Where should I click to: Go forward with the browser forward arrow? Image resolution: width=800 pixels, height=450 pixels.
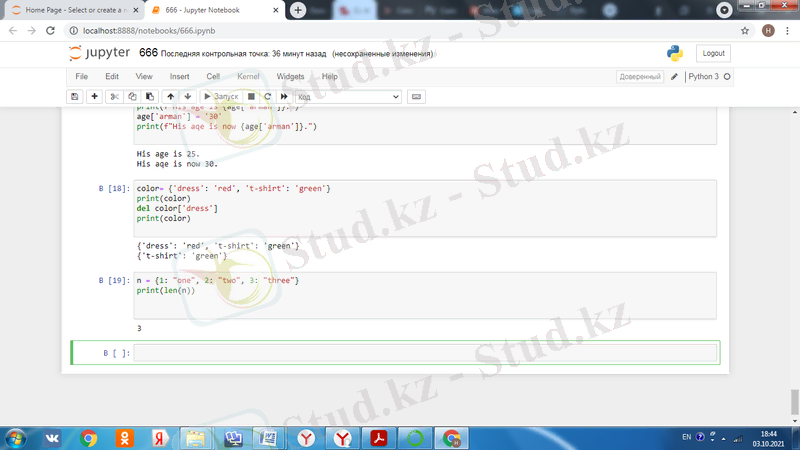point(32,31)
